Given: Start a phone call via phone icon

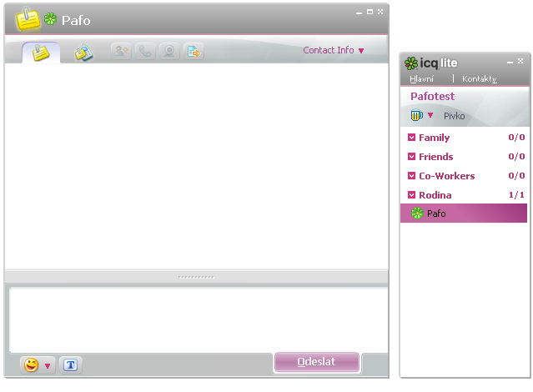Looking at the screenshot, I should pos(145,52).
